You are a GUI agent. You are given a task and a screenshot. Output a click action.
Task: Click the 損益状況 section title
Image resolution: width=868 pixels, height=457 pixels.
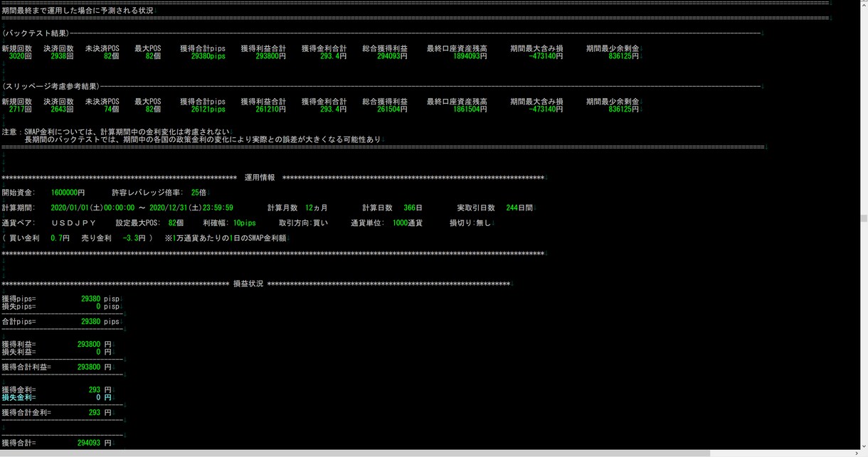[x=248, y=284]
